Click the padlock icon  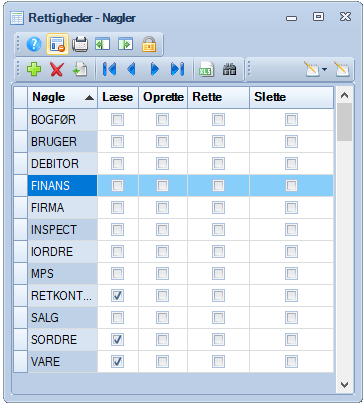tap(149, 44)
